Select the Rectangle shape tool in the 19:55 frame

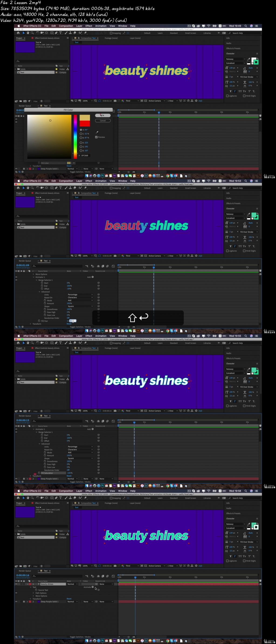[52, 343]
